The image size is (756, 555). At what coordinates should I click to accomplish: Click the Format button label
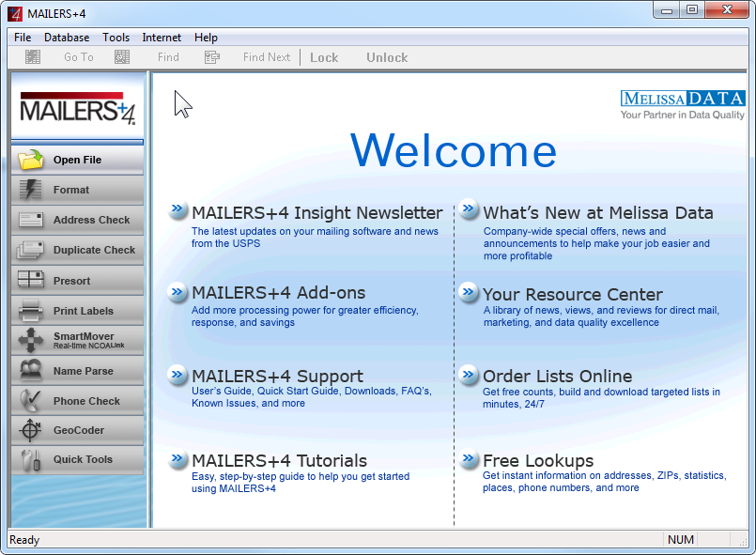coord(71,190)
